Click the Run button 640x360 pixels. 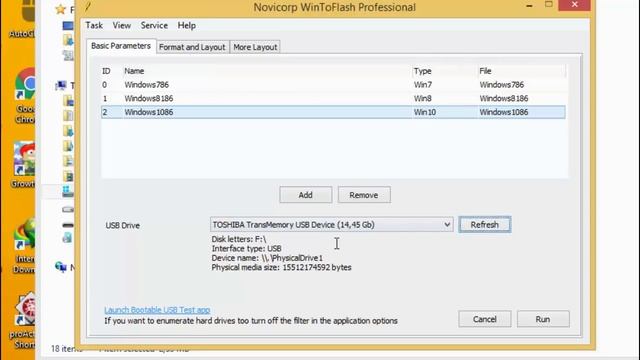click(543, 319)
